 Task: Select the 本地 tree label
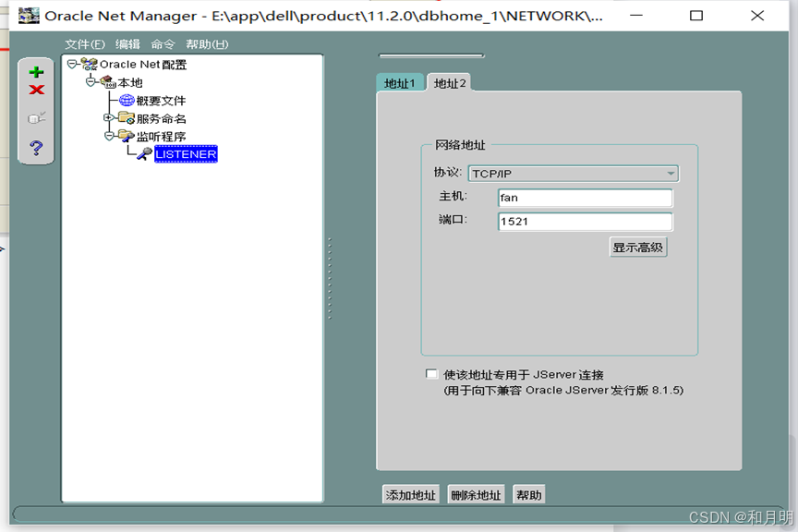click(130, 82)
